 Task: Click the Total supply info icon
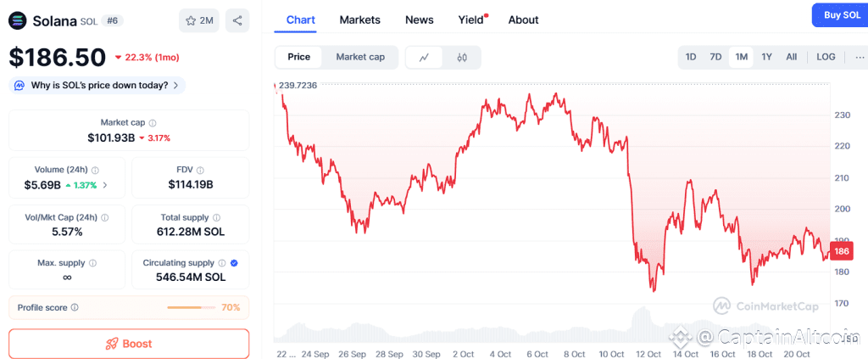point(218,218)
